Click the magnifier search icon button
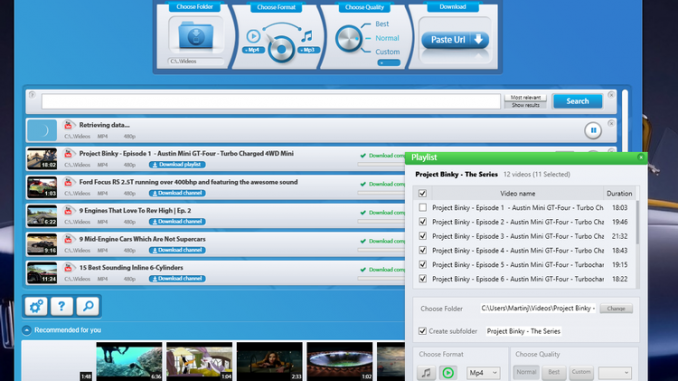 (x=88, y=306)
